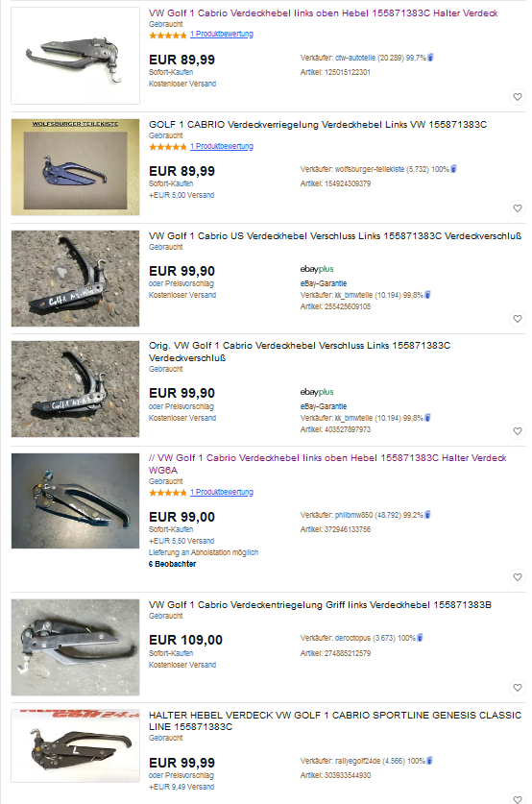Open the blue-background lever photo of WG6A listing
532x804 pixels.
click(x=75, y=501)
